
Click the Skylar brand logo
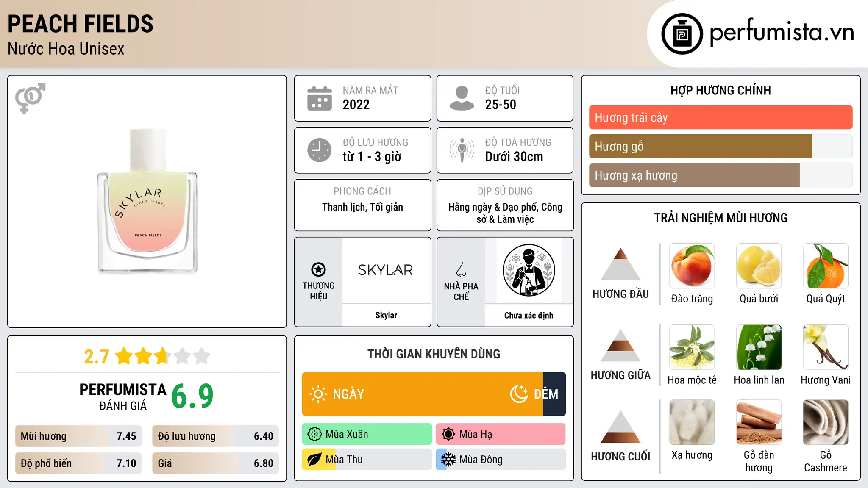click(385, 270)
